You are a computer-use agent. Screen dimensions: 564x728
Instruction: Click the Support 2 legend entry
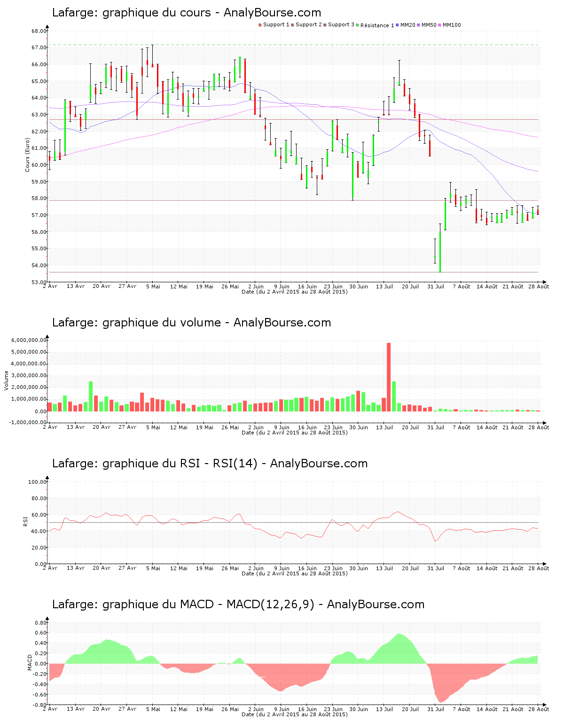coord(306,25)
